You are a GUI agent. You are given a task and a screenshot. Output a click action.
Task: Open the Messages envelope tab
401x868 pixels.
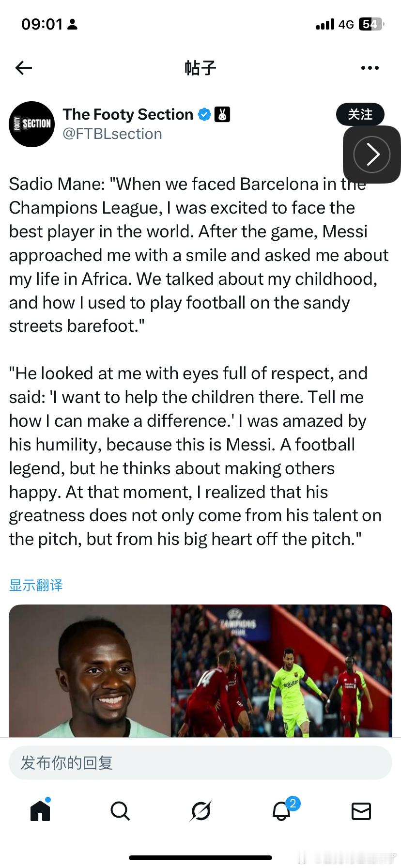tap(361, 810)
